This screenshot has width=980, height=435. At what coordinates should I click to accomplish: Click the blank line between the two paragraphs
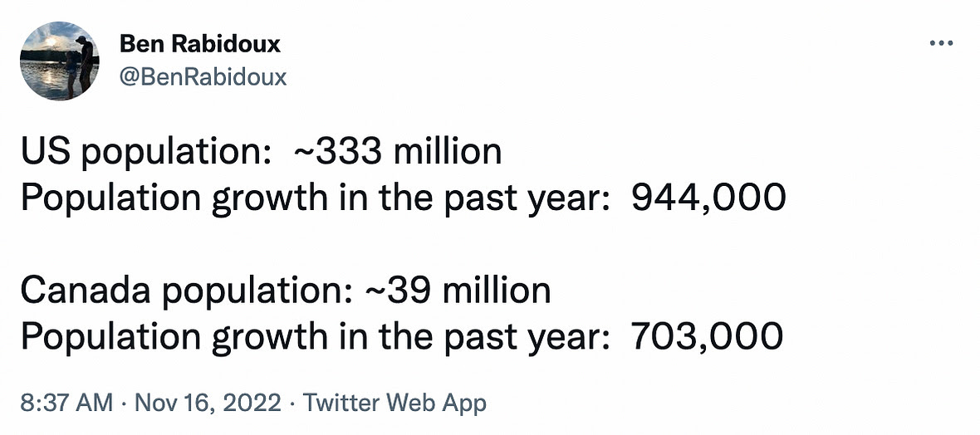tap(332, 244)
